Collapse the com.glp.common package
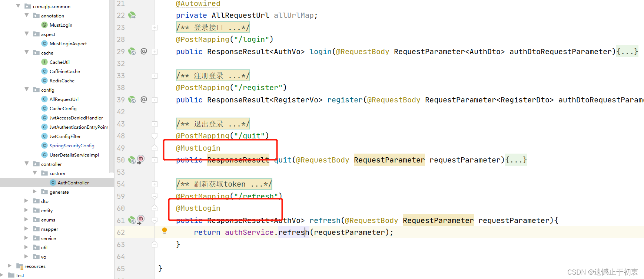This screenshot has height=279, width=644. [18, 6]
